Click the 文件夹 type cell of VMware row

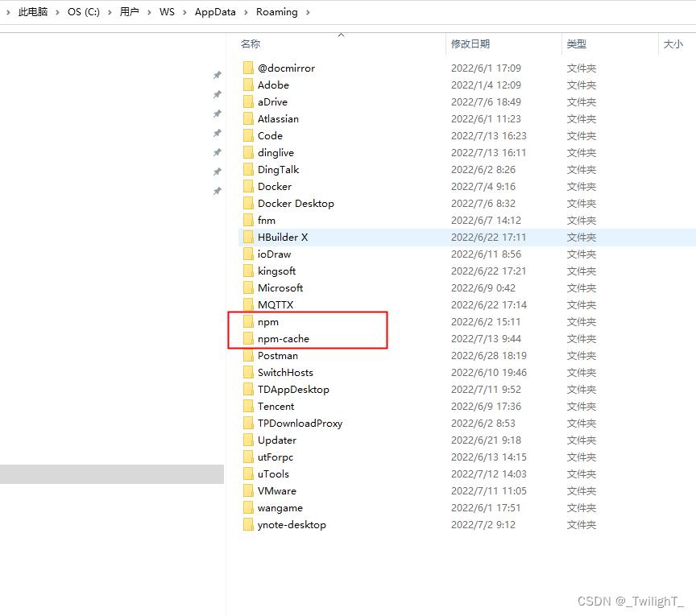click(582, 491)
